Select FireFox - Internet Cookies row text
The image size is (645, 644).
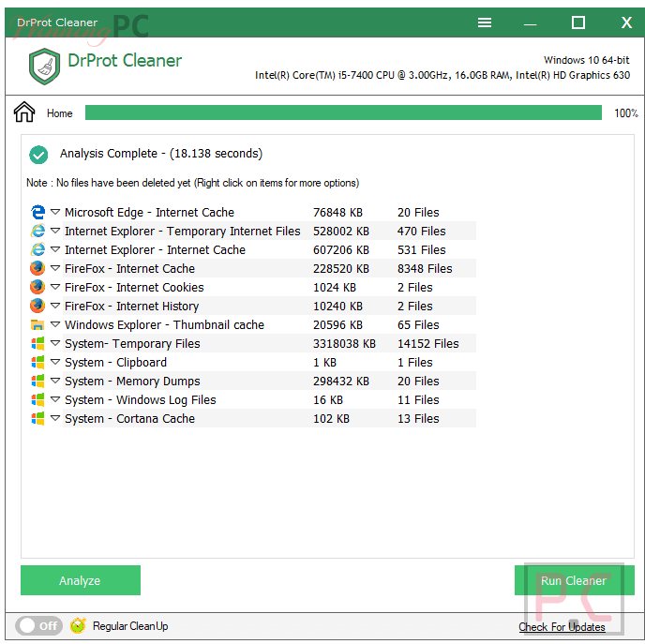134,287
